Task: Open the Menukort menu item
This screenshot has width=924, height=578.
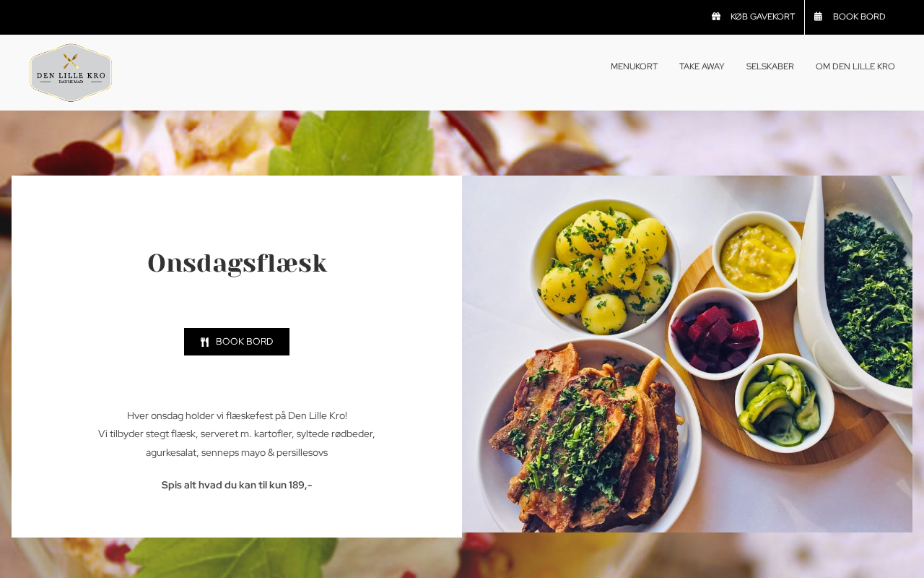Action: pyautogui.click(x=634, y=66)
